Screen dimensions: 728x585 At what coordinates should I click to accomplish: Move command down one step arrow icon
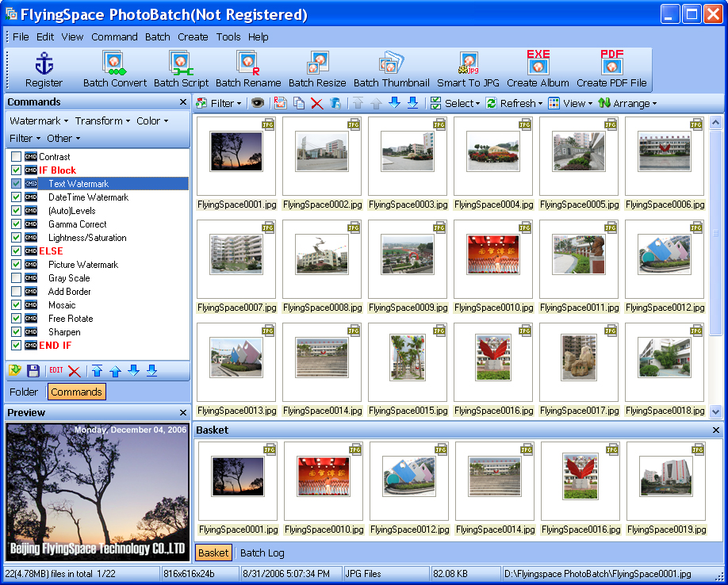pyautogui.click(x=134, y=370)
